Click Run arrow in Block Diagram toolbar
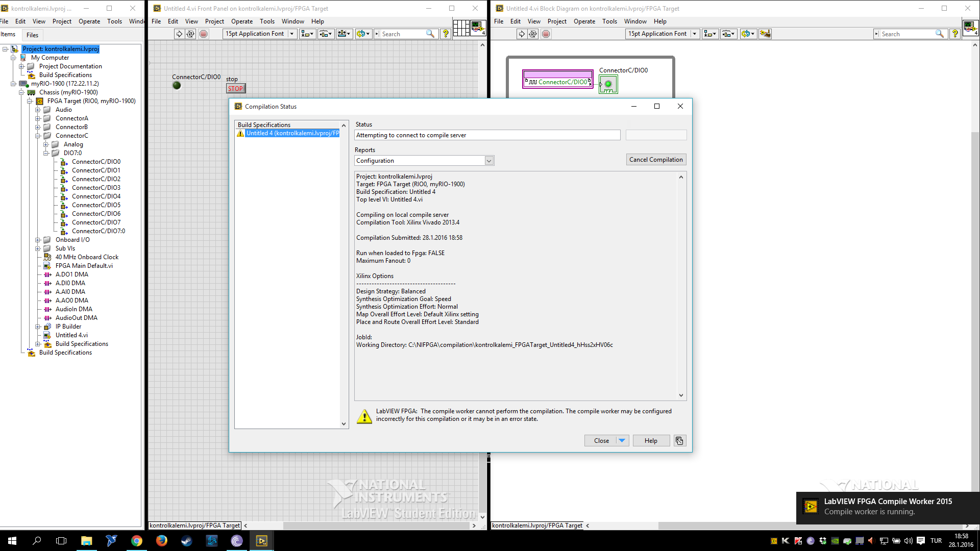The width and height of the screenshot is (980, 551). tap(522, 34)
